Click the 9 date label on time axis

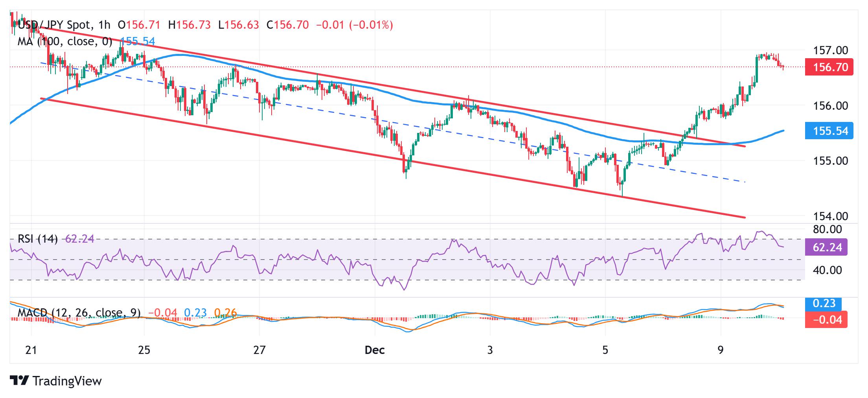[x=720, y=350]
